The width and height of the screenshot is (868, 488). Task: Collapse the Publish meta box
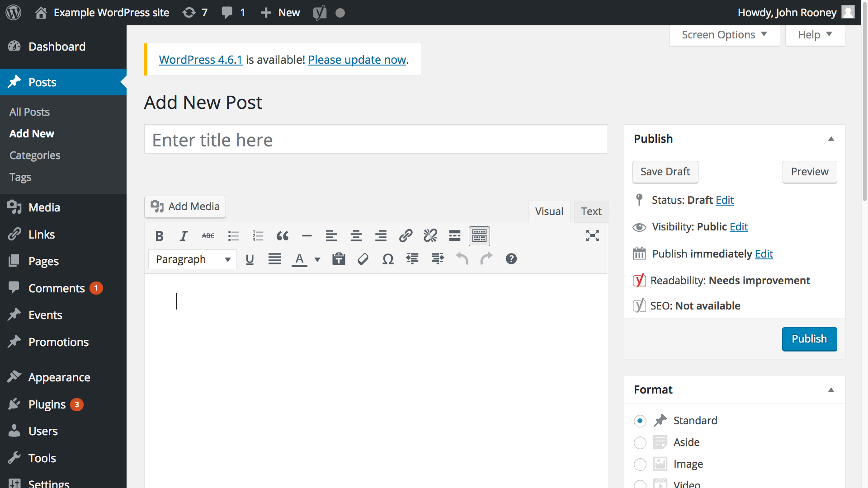(831, 139)
